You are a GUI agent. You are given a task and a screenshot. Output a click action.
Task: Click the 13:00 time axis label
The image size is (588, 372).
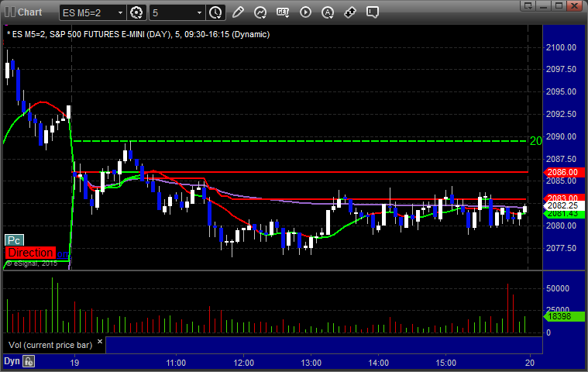click(311, 363)
